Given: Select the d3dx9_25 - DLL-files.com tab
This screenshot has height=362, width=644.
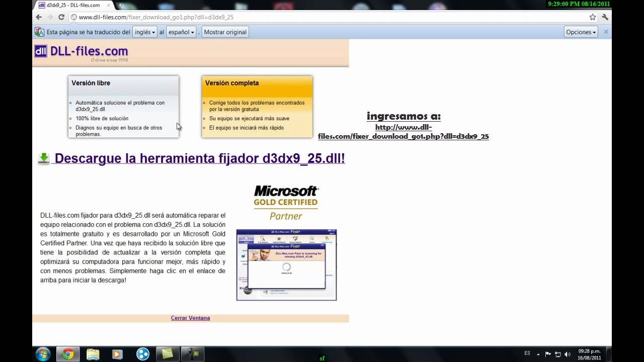Looking at the screenshot, I should [x=73, y=5].
